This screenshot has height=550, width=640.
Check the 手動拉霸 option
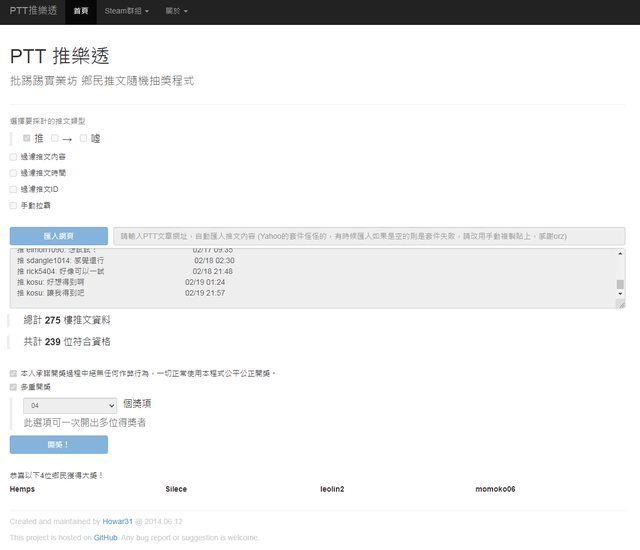(13, 205)
